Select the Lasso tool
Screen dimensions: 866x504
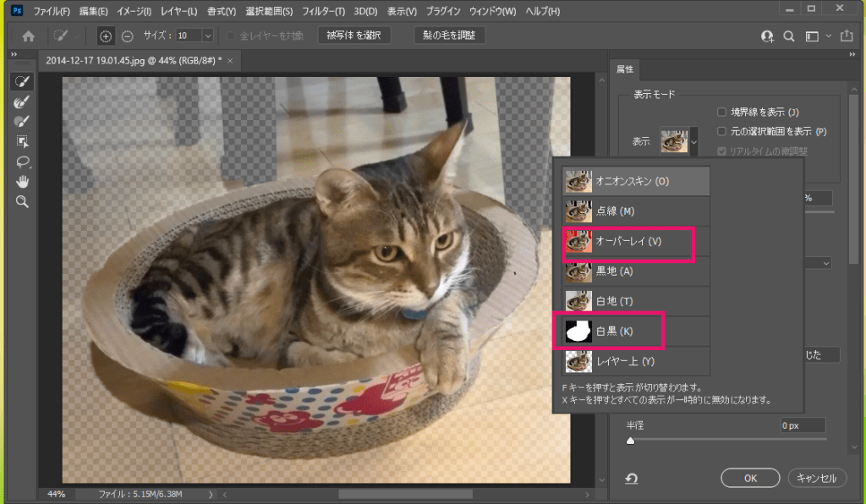[x=22, y=162]
